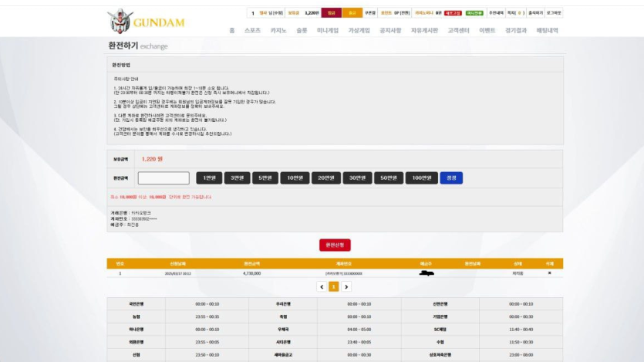Delete the 4,730,000 exchange request row
644x362 pixels.
550,272
